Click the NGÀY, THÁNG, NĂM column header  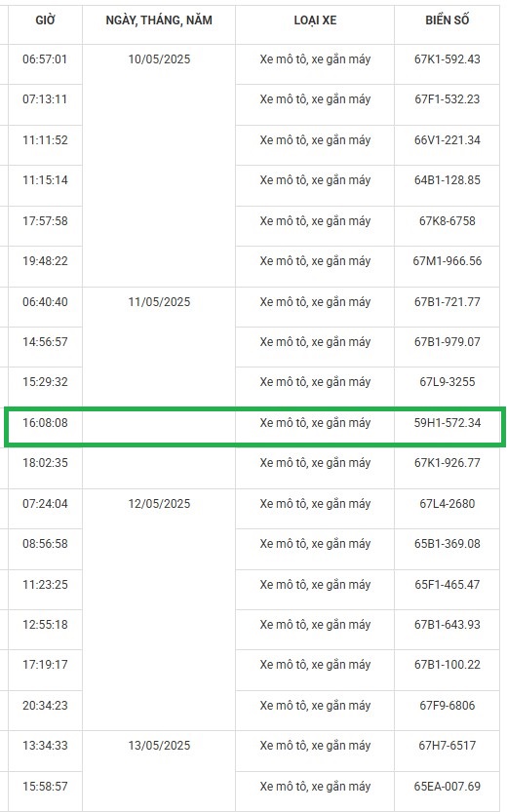[x=159, y=20]
